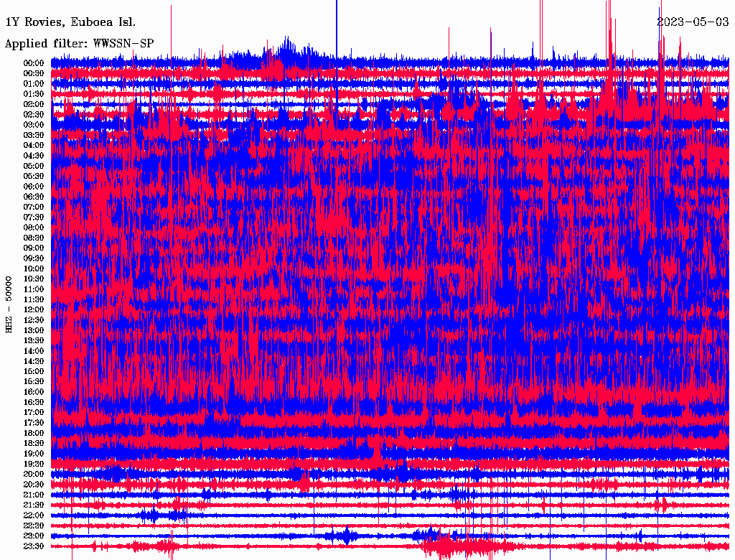Pick the 17:00 trace label
The image size is (735, 560).
tap(34, 412)
